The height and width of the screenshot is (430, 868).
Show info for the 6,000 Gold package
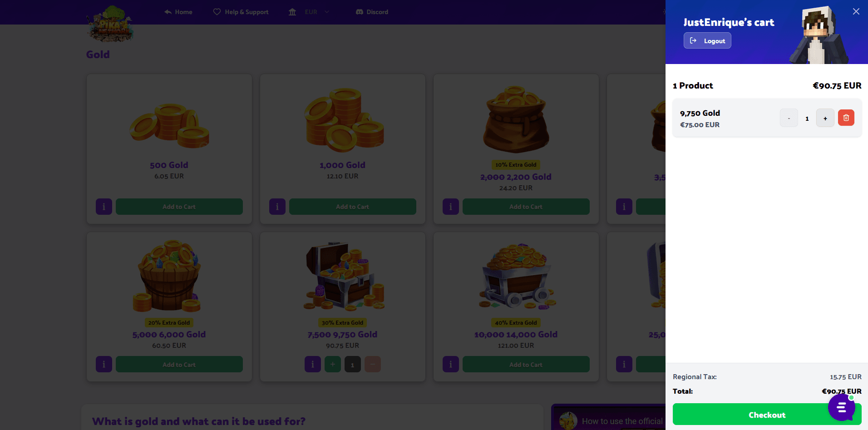104,364
